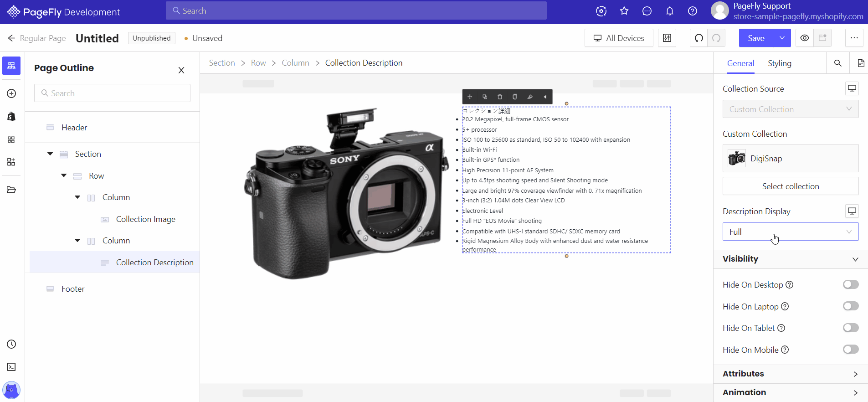This screenshot has height=402, width=868.
Task: Collapse the Row tree node
Action: (x=64, y=175)
